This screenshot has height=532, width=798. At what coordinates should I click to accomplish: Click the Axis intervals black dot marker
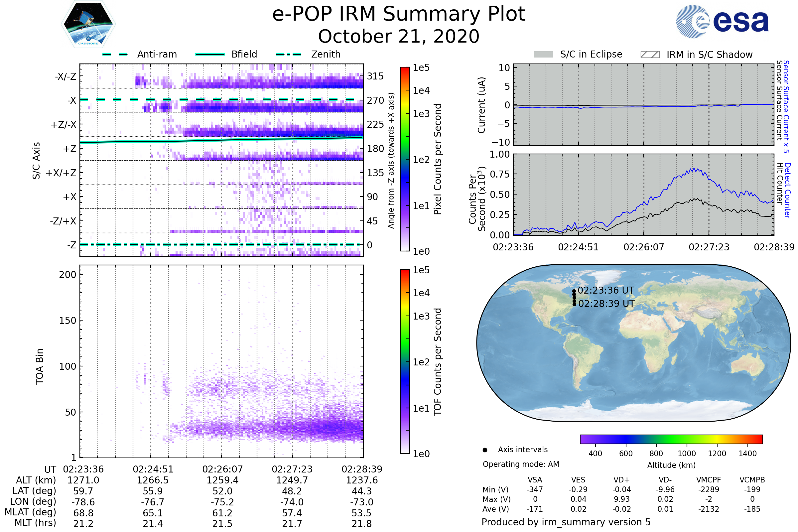click(x=485, y=450)
